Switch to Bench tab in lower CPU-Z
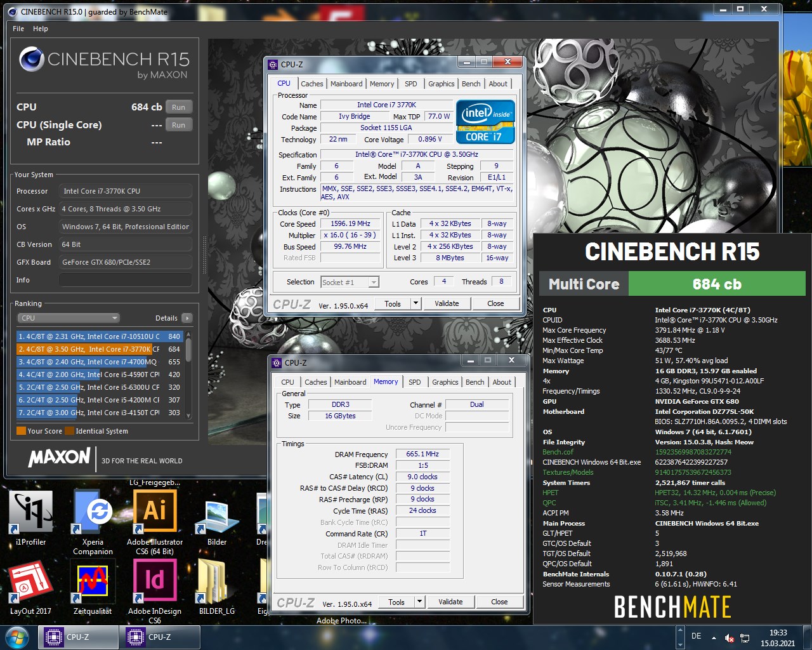This screenshot has width=812, height=650. (475, 382)
